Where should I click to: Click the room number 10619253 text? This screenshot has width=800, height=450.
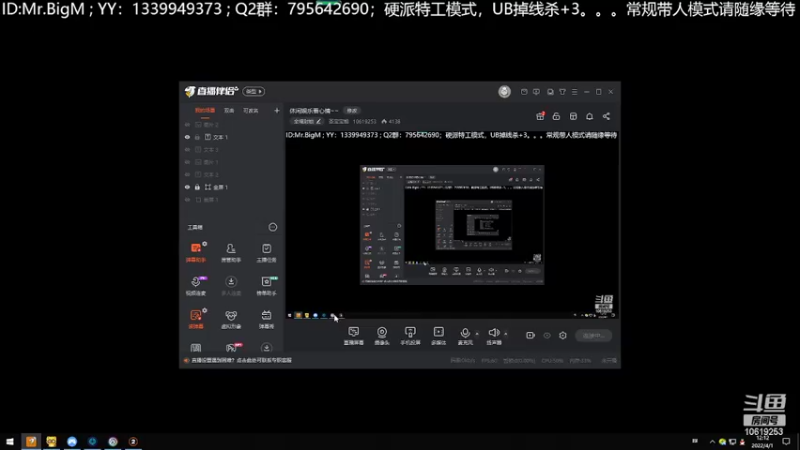click(364, 121)
